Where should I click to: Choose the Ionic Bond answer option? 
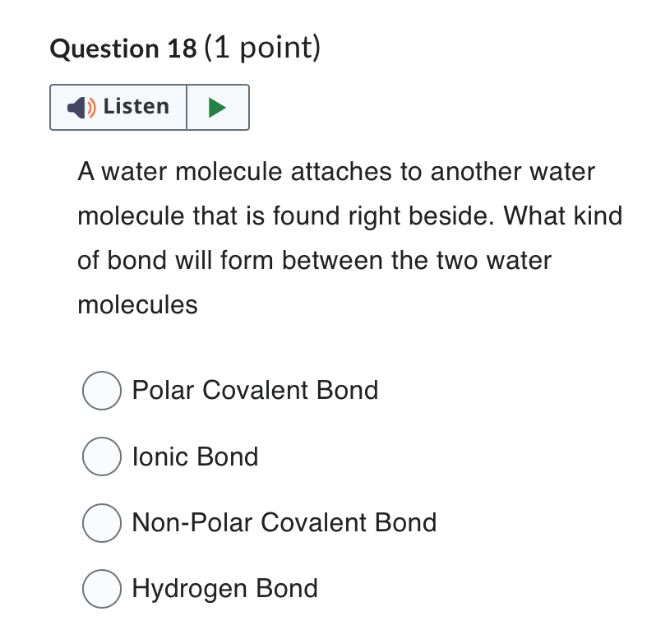coord(101,457)
